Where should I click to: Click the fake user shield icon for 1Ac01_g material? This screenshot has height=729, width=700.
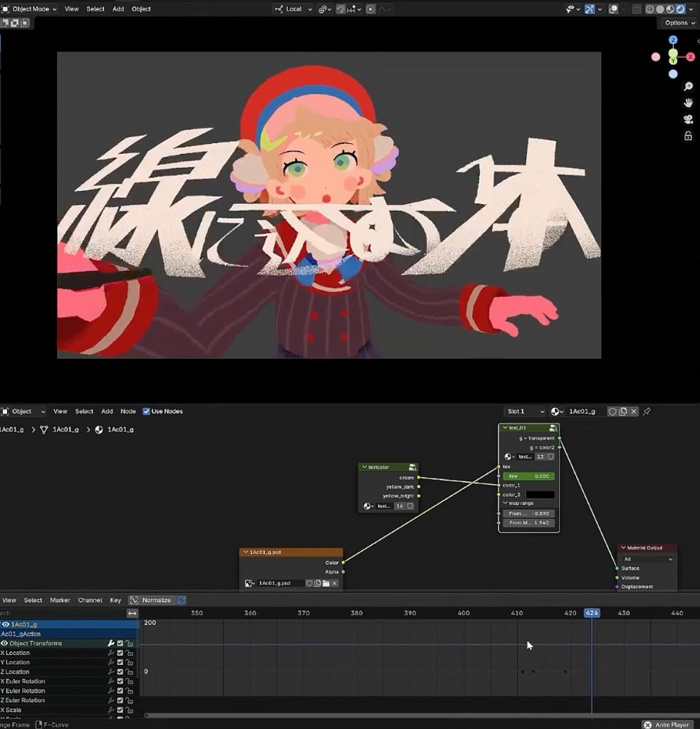click(612, 411)
